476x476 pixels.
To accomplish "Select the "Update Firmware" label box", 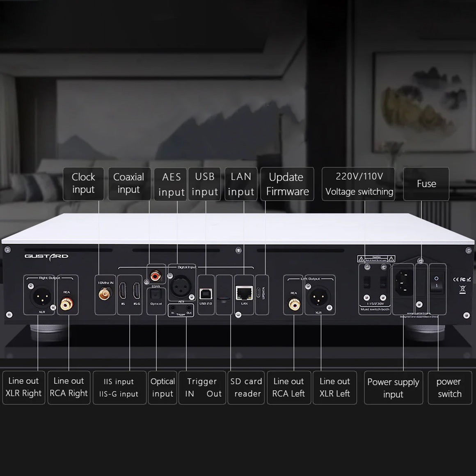I will coord(287,184).
